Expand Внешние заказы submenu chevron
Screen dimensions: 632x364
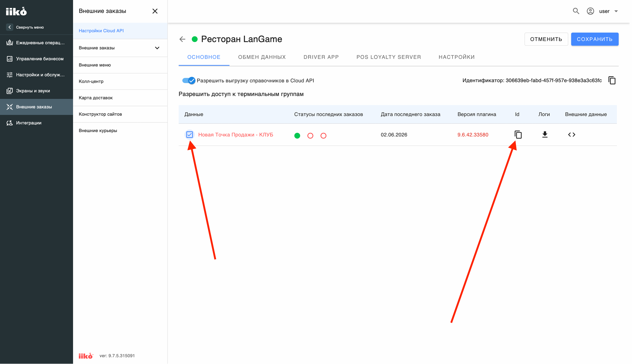point(157,48)
